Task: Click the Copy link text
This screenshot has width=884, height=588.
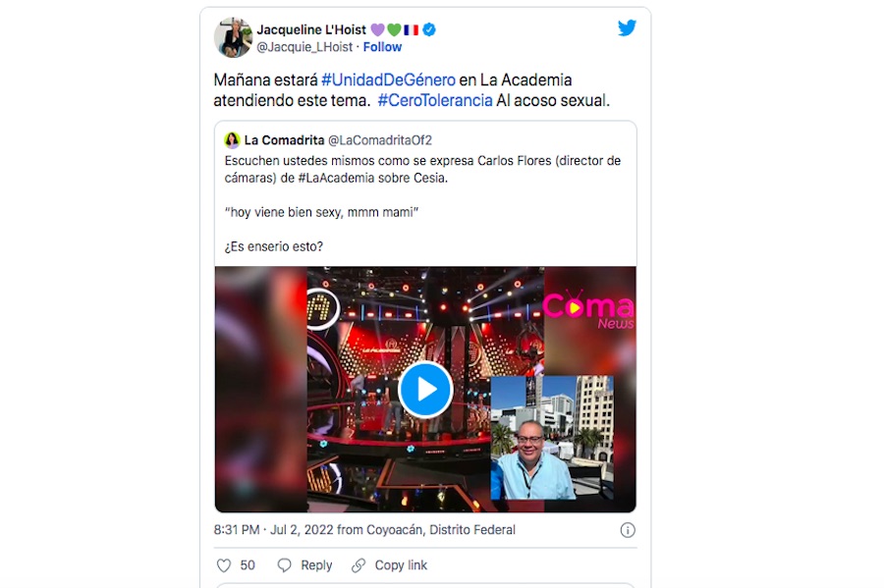Action: [x=401, y=565]
